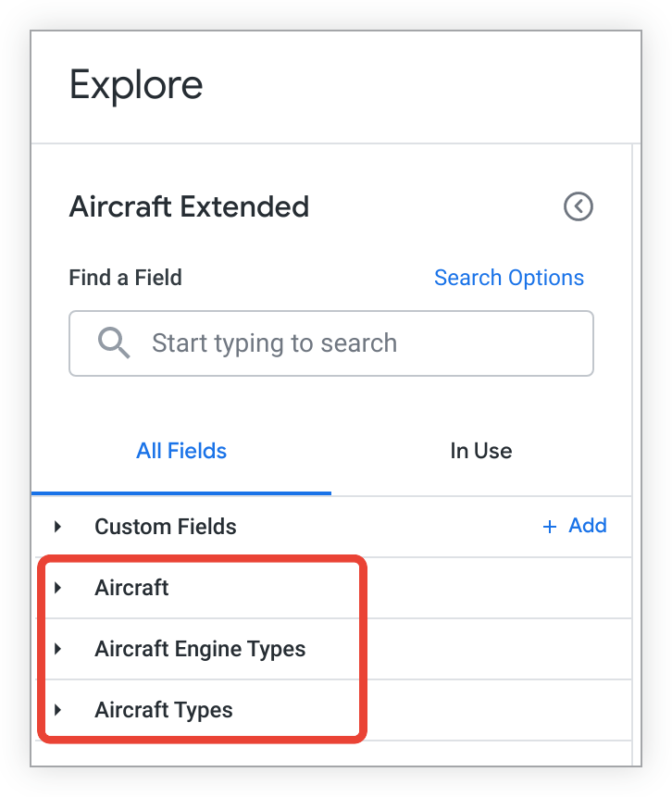Expand the Aircraft Types disclosure arrow
Screen dimensions: 672x797
tap(58, 710)
